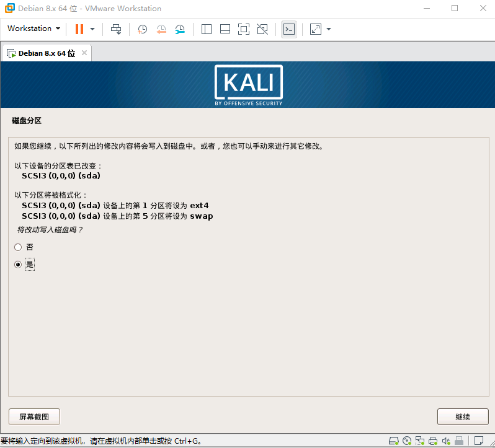Minimize the VMware Workstation window
Image resolution: width=495 pixels, height=448 pixels.
[427, 8]
